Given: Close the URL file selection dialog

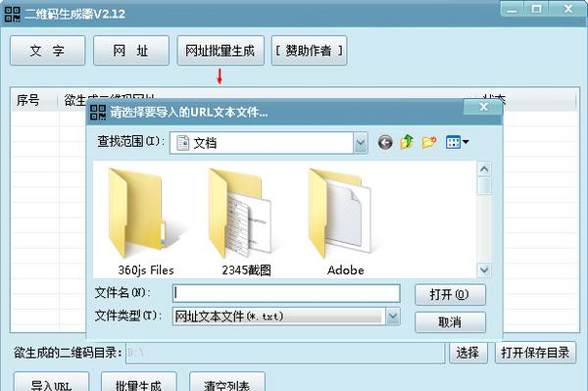Looking at the screenshot, I should tap(483, 107).
